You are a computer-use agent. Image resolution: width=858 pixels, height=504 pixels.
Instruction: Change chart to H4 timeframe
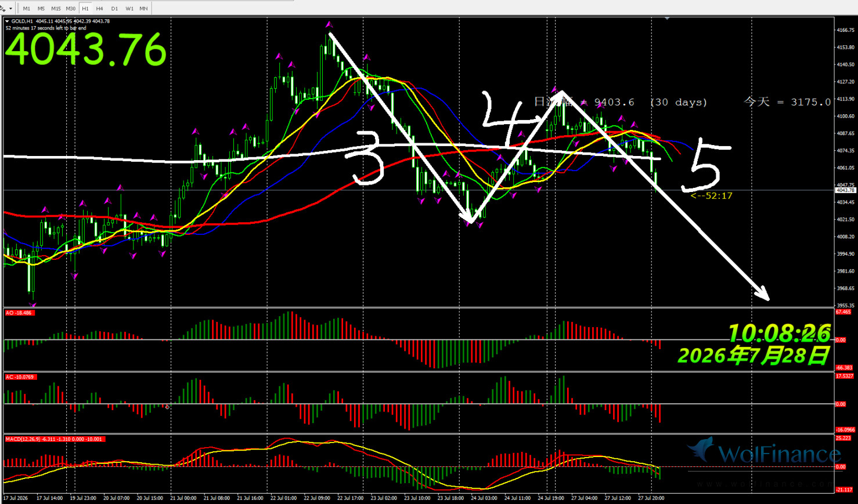pyautogui.click(x=100, y=9)
